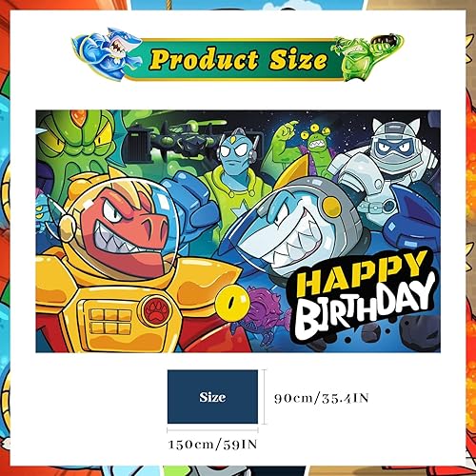The width and height of the screenshot is (476, 476).
Task: Click the green slime monster icon
Action: [367, 55]
